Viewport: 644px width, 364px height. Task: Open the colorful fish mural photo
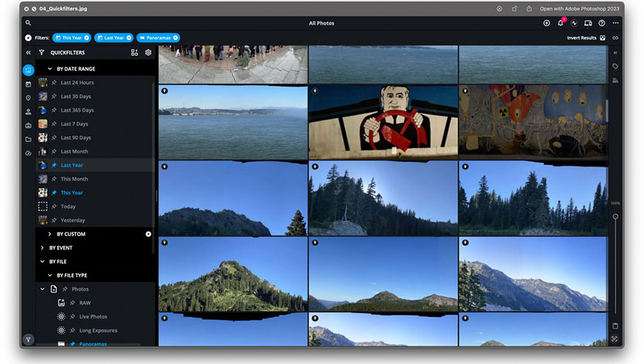(533, 122)
